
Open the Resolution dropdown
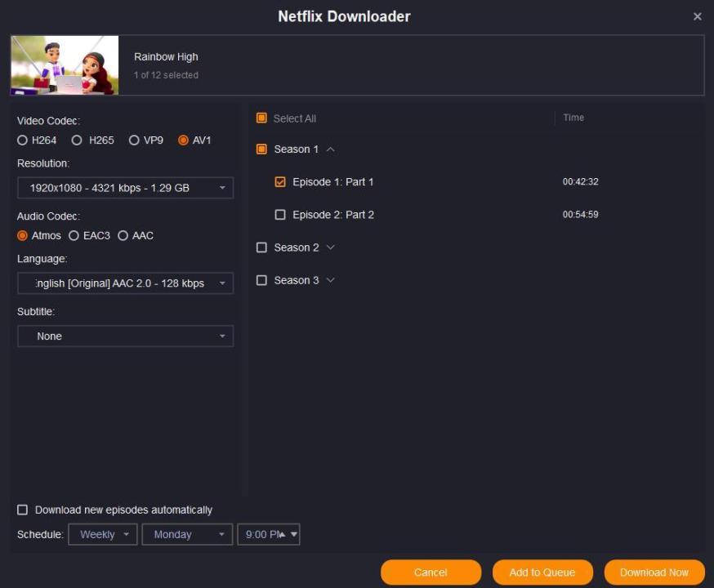(x=125, y=188)
